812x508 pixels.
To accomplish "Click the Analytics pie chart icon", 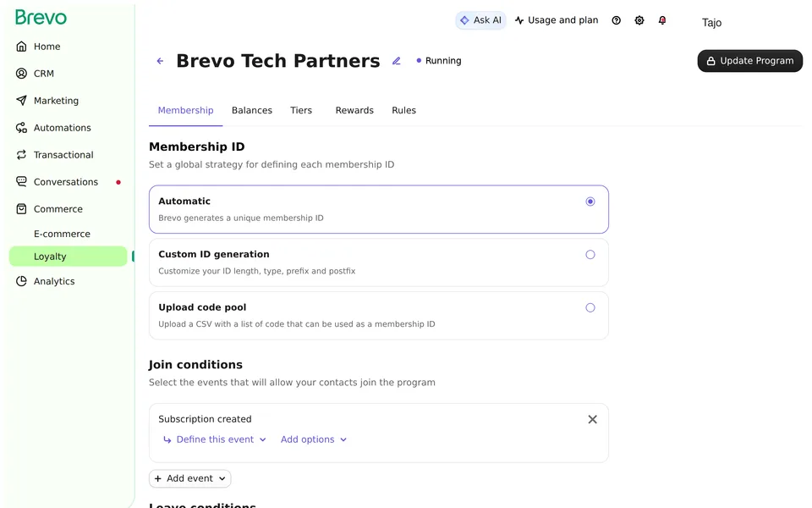I will [x=21, y=281].
